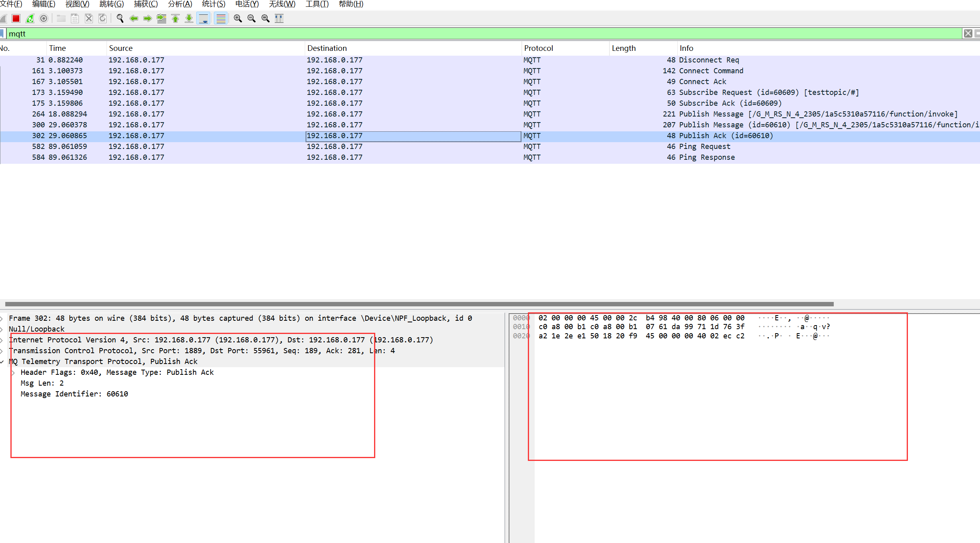Save this capture file icon
The width and height of the screenshot is (980, 543).
coord(75,18)
